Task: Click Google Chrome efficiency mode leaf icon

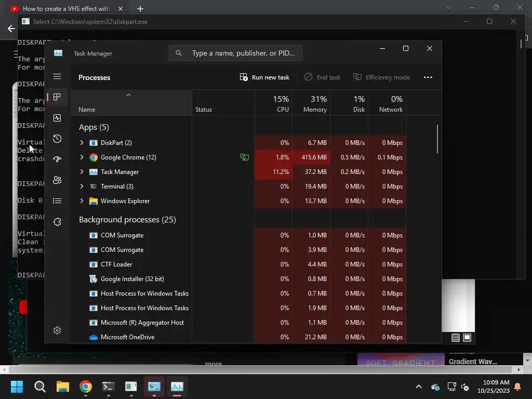Action: [x=244, y=157]
